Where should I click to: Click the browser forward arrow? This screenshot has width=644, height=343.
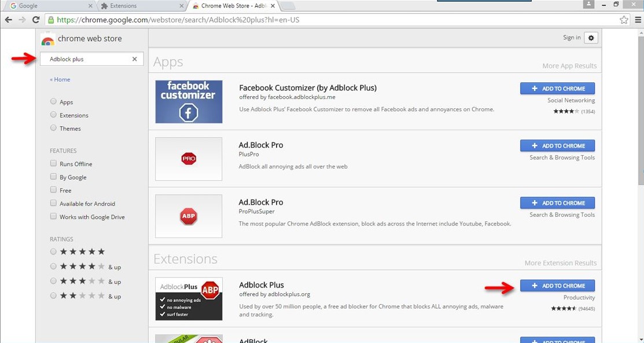click(x=22, y=20)
